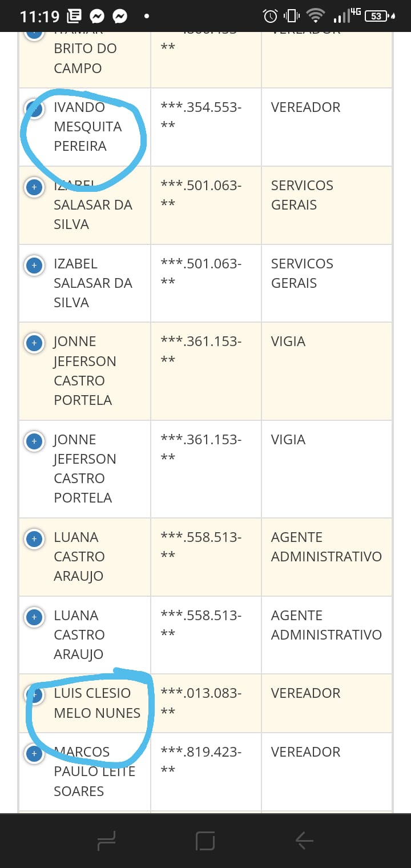Tap plus icon on white Izabel Salasar row
Image resolution: width=411 pixels, height=868 pixels.
tap(34, 265)
